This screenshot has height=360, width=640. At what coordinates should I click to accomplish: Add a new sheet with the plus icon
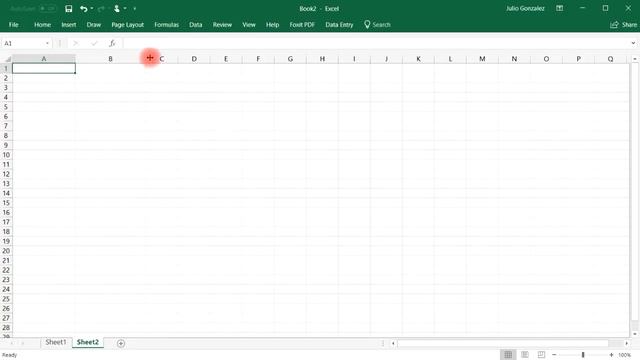tap(120, 343)
